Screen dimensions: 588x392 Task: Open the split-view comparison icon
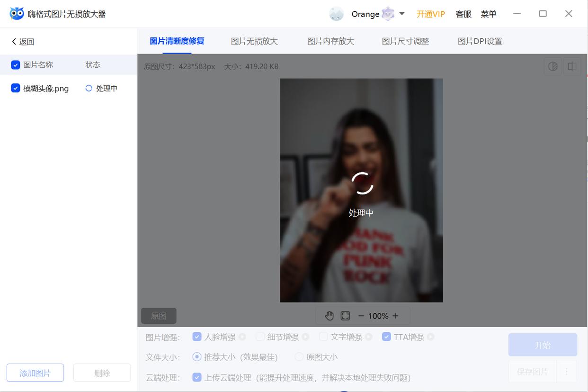pyautogui.click(x=571, y=66)
